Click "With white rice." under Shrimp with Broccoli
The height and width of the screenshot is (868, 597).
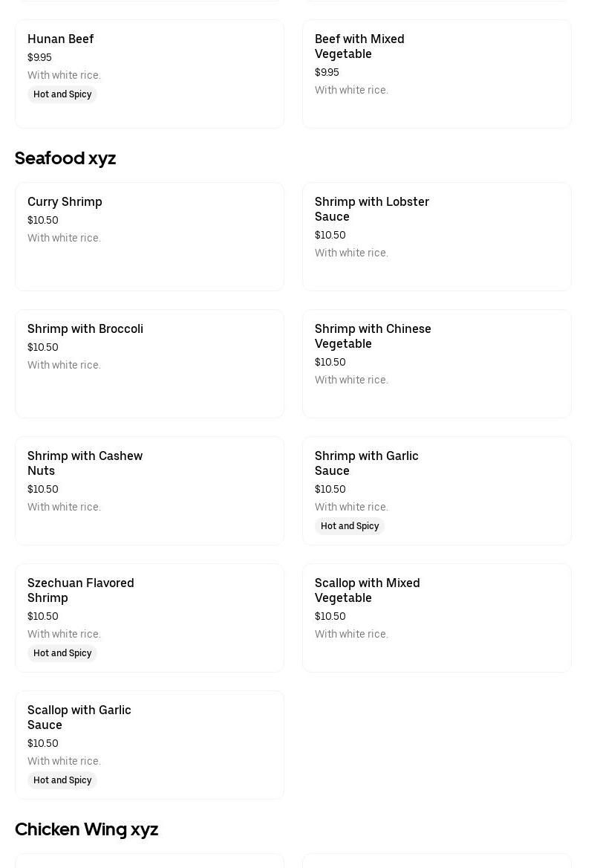64,366
